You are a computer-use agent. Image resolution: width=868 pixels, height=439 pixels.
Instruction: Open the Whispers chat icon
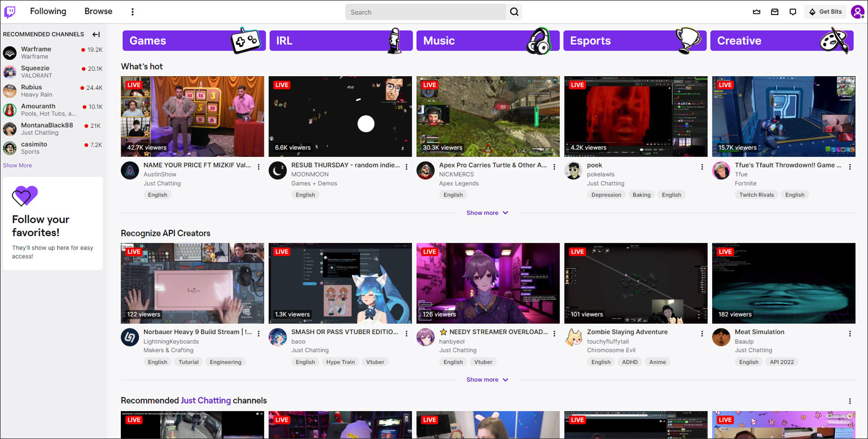(x=793, y=12)
